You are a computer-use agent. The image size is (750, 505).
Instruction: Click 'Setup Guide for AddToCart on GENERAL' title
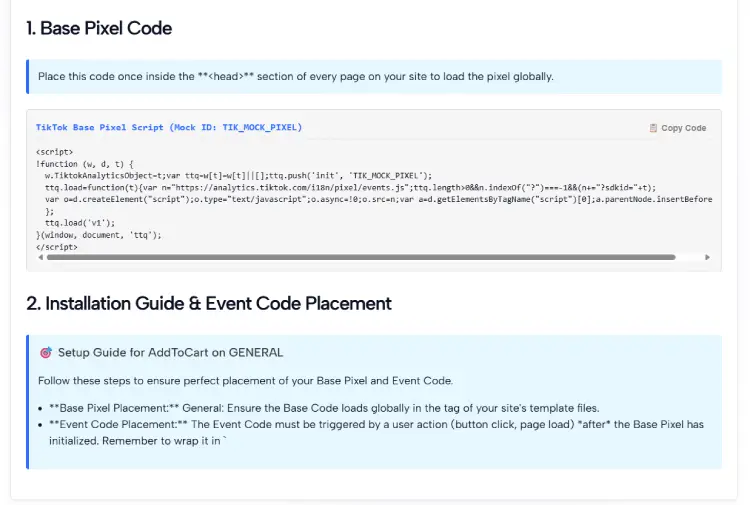170,352
